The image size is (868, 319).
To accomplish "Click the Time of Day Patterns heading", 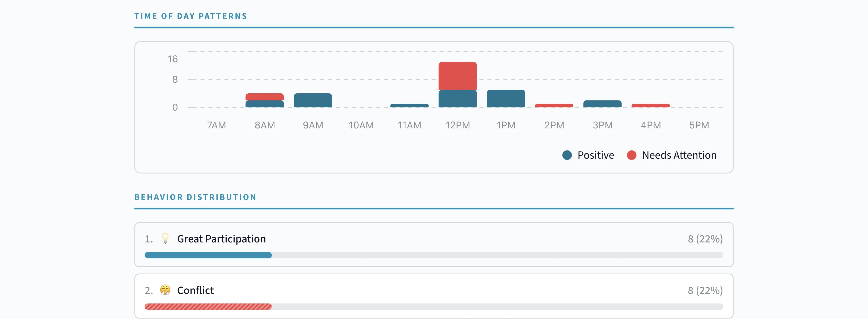I will point(191,16).
